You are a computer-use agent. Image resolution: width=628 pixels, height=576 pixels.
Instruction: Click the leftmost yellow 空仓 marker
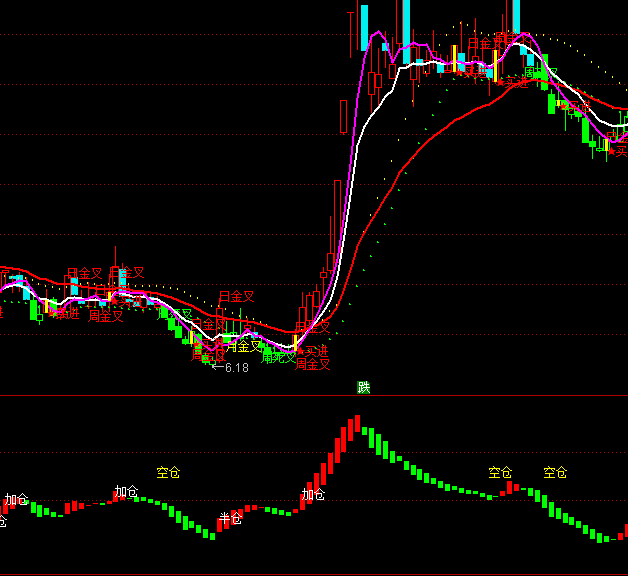[168, 472]
